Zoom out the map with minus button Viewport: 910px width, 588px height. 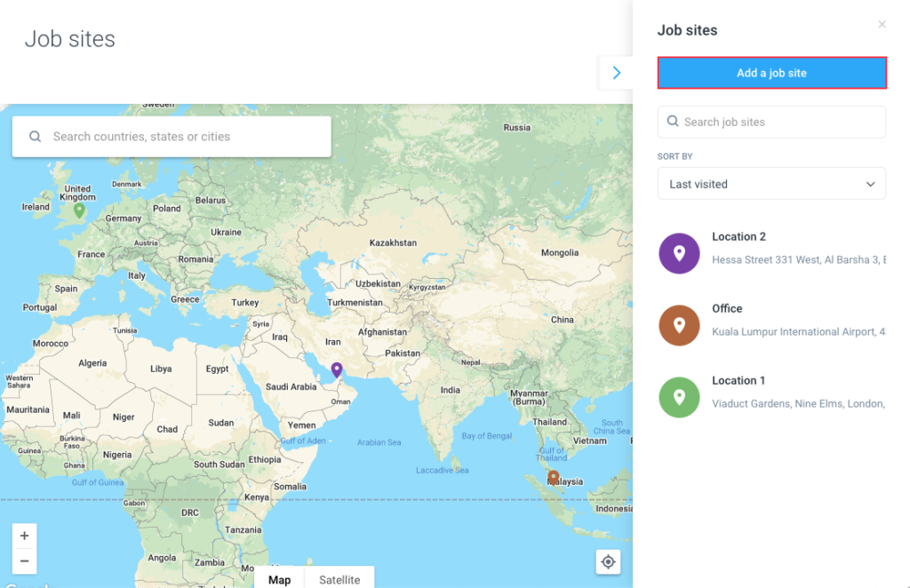25,560
